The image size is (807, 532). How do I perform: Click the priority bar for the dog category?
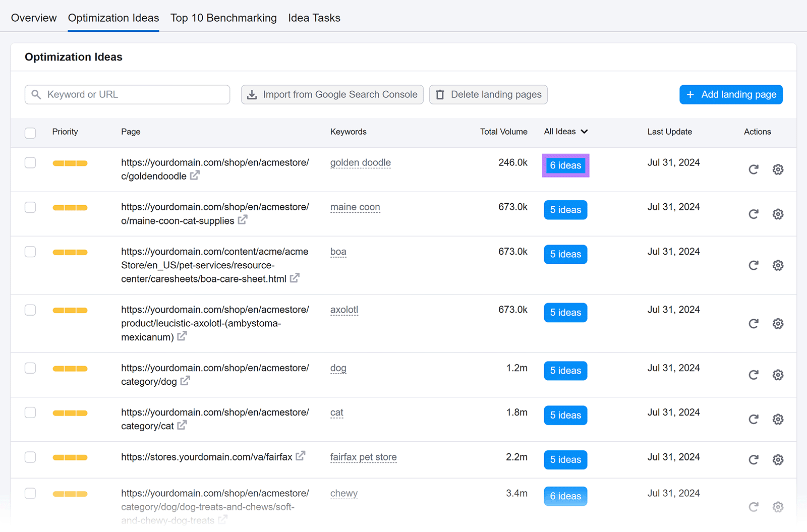(70, 368)
